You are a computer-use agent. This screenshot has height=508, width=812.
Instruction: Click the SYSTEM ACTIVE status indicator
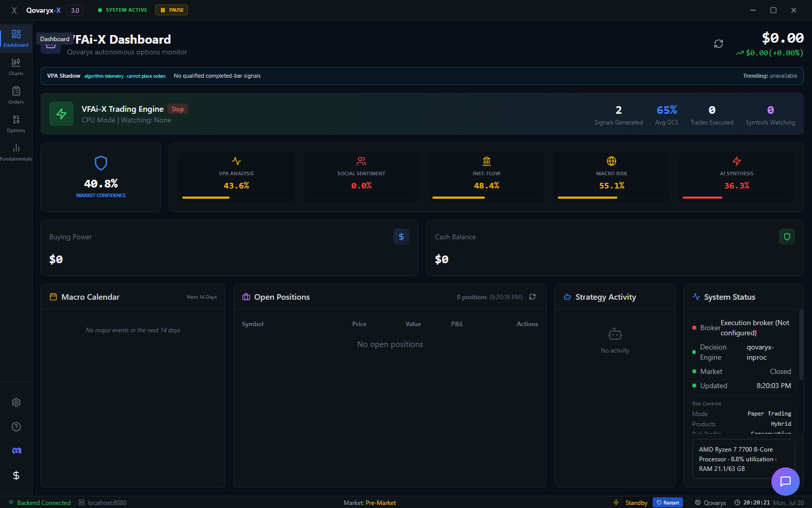coord(122,10)
